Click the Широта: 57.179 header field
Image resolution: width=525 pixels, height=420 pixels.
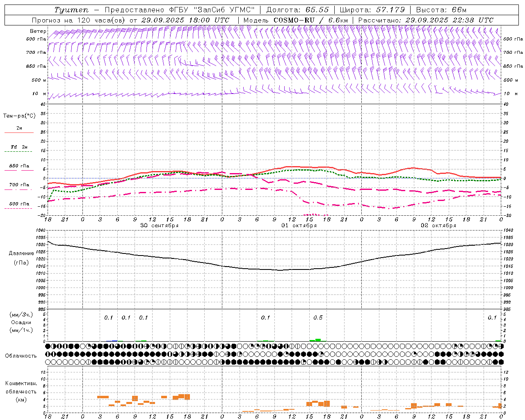point(372,10)
